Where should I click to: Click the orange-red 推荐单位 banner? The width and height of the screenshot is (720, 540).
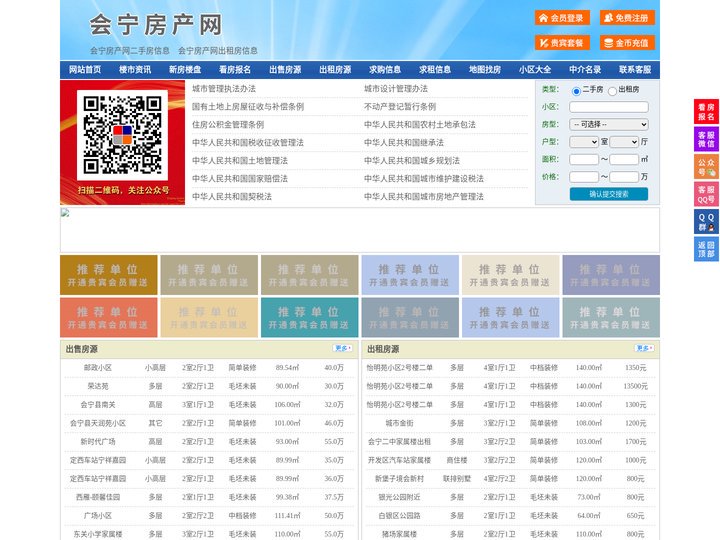coord(109,318)
